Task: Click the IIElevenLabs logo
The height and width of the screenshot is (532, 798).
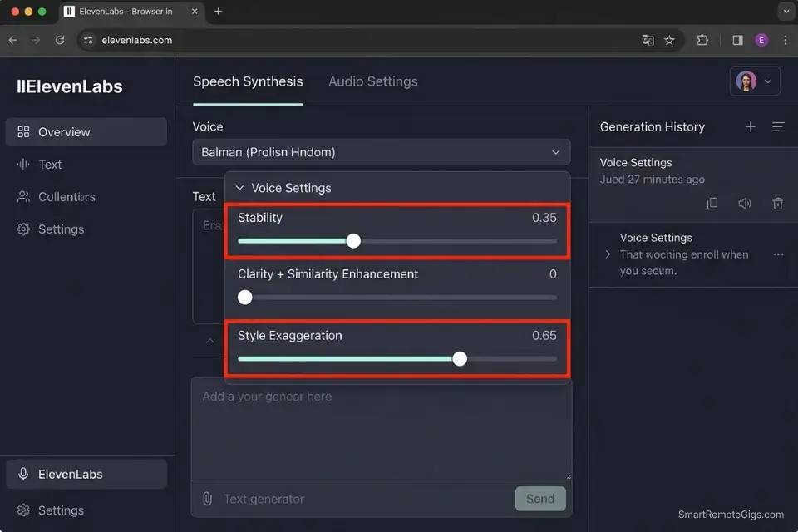Action: [70, 86]
